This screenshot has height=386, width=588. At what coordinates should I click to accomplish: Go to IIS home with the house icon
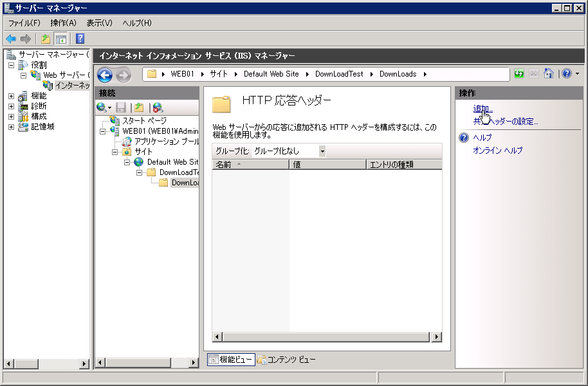coord(549,73)
